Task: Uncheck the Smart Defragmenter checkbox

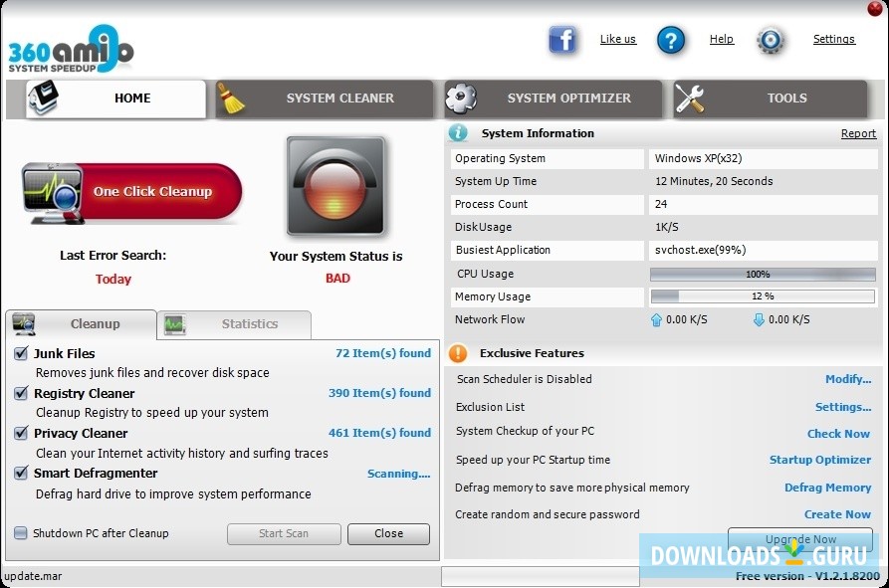Action: point(21,473)
